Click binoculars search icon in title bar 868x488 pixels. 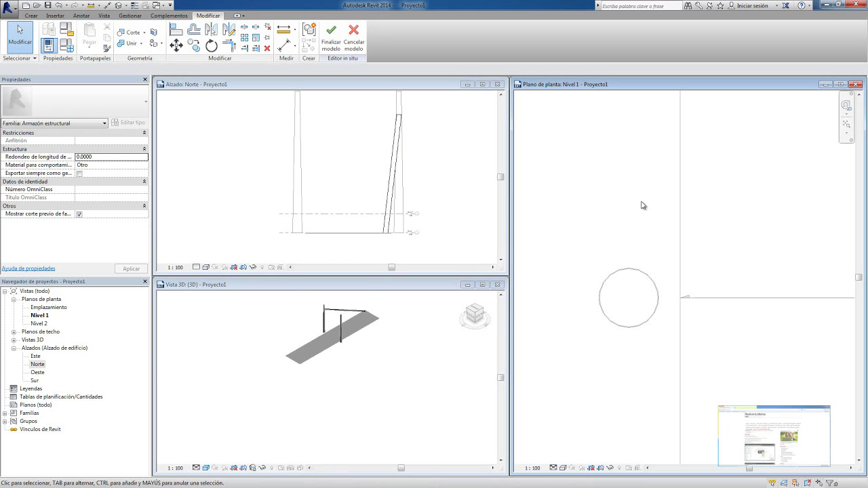coord(688,5)
